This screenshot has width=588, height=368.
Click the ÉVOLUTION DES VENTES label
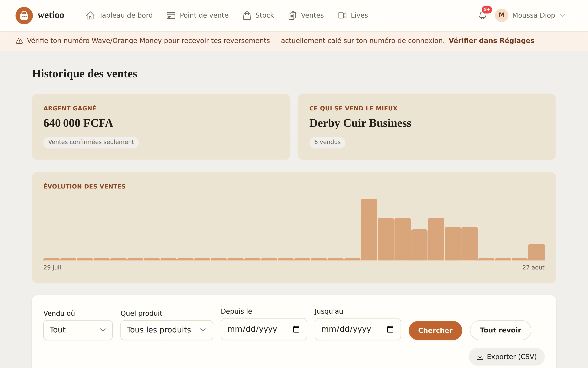[x=85, y=186]
